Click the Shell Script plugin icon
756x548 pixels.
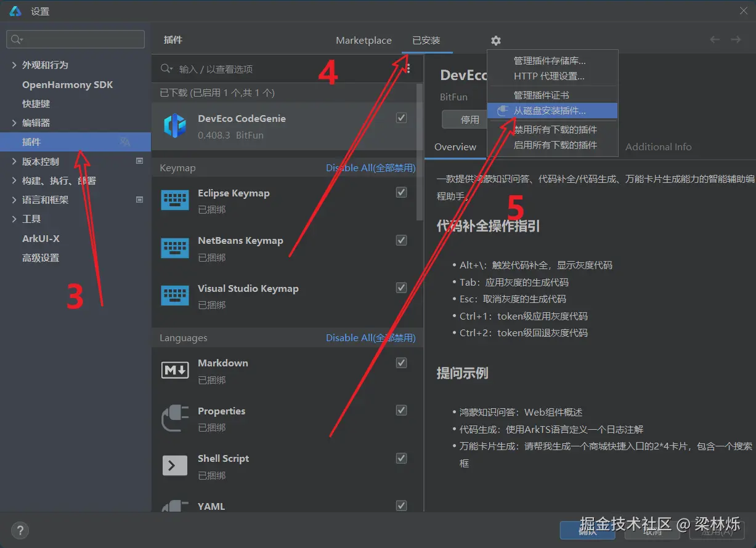174,465
